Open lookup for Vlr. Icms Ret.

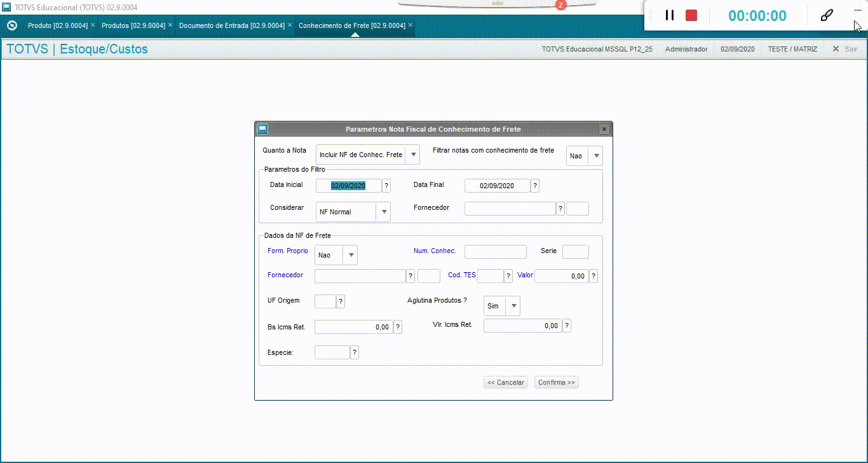567,326
